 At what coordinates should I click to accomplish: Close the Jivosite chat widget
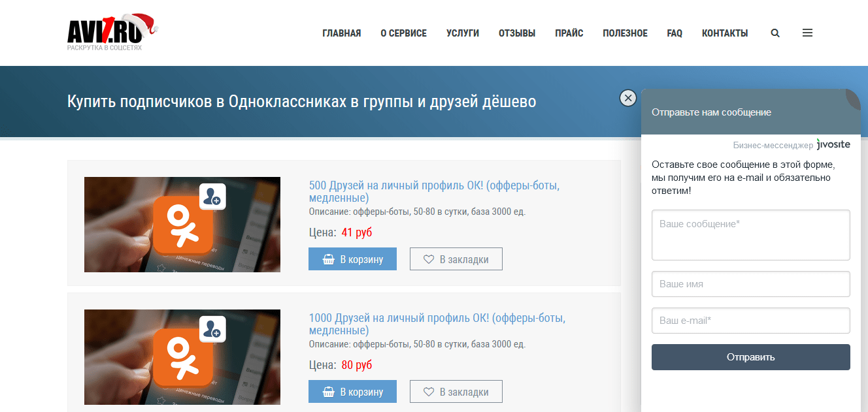[x=628, y=98]
